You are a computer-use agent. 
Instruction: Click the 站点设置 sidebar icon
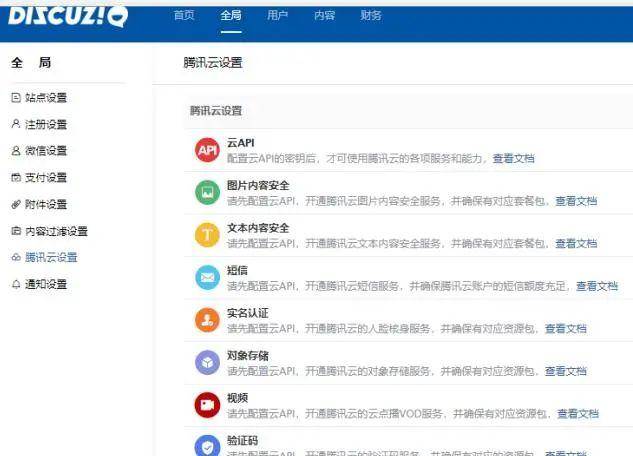16,97
